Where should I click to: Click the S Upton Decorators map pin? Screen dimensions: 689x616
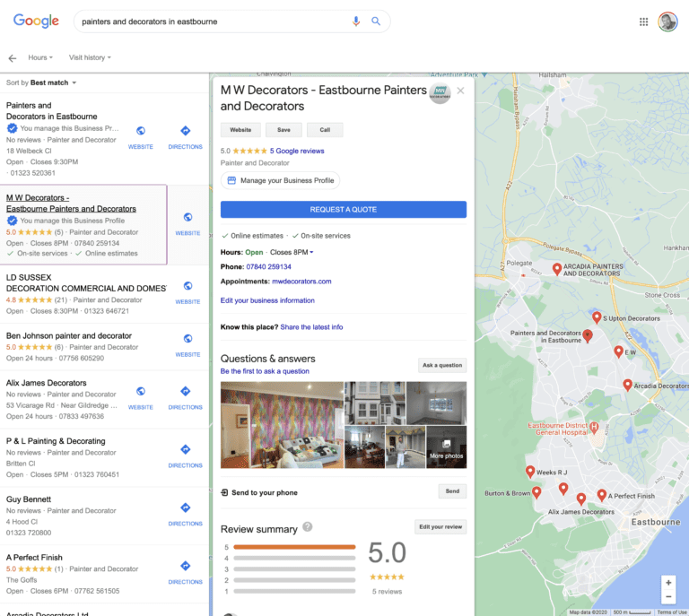click(597, 317)
